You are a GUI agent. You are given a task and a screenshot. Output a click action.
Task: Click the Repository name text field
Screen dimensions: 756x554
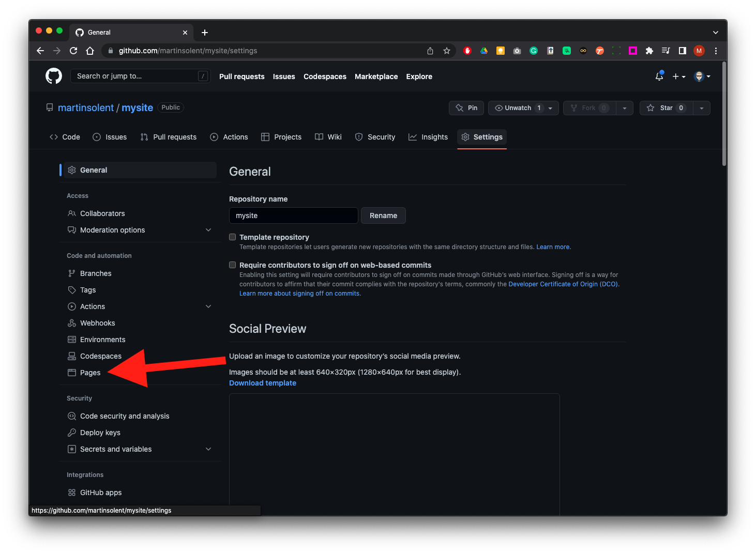(293, 216)
